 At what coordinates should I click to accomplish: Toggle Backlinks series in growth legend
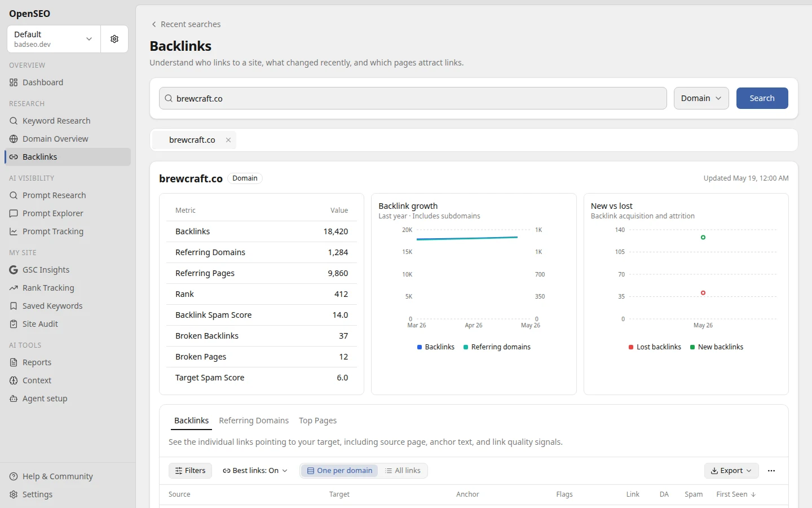[436, 347]
